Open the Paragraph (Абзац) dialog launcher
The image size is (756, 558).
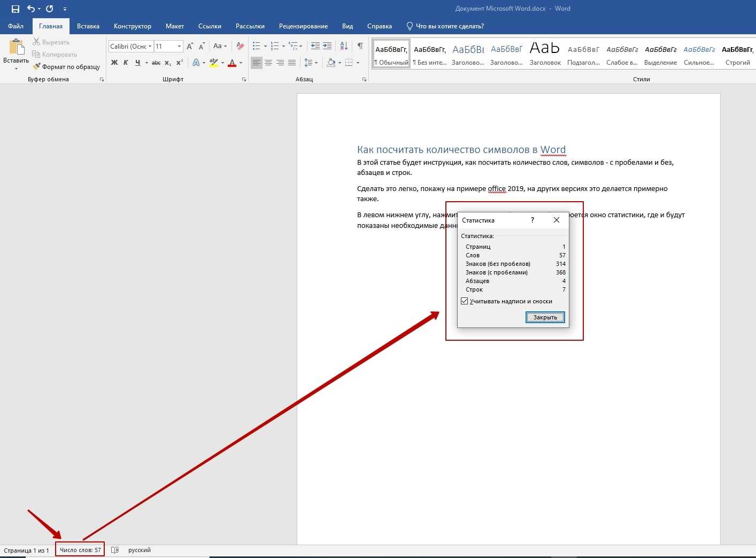coord(364,79)
